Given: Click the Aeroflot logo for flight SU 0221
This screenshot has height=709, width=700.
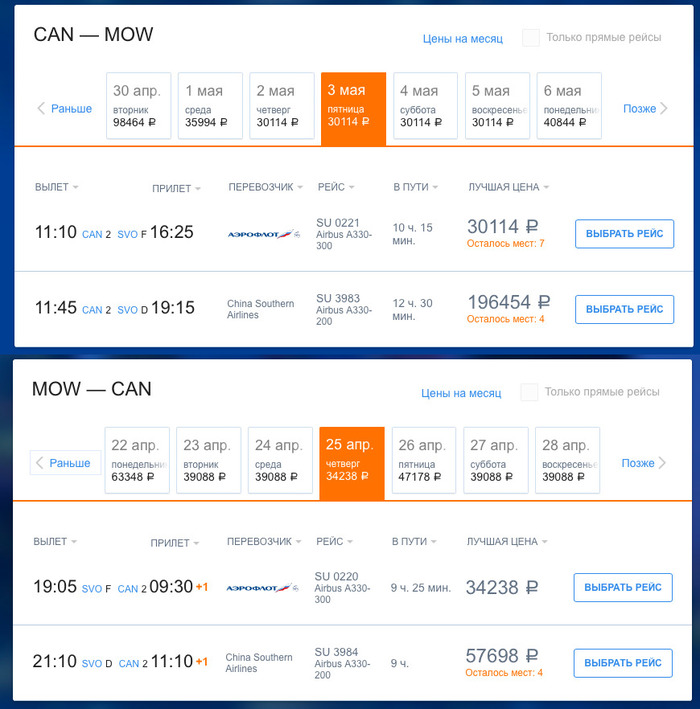Looking at the screenshot, I should [x=263, y=234].
